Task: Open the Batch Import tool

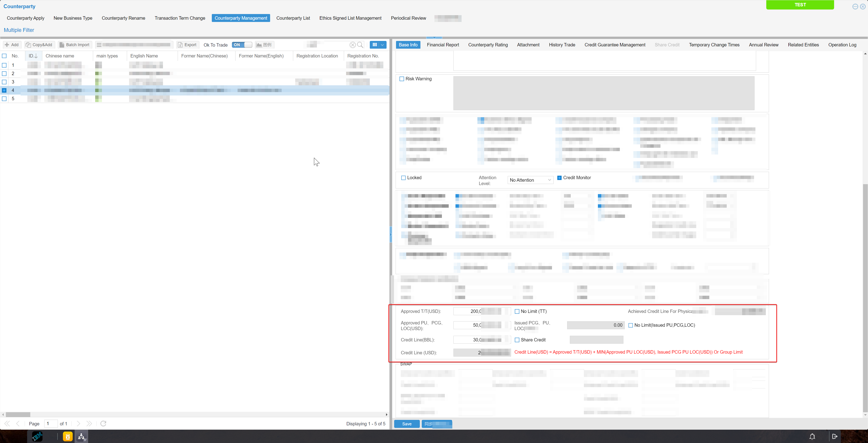Action: tap(75, 45)
